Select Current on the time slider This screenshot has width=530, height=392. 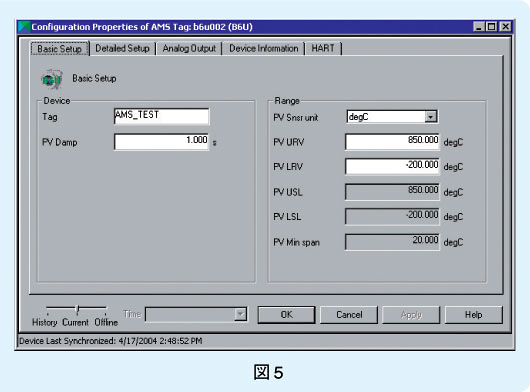[75, 322]
